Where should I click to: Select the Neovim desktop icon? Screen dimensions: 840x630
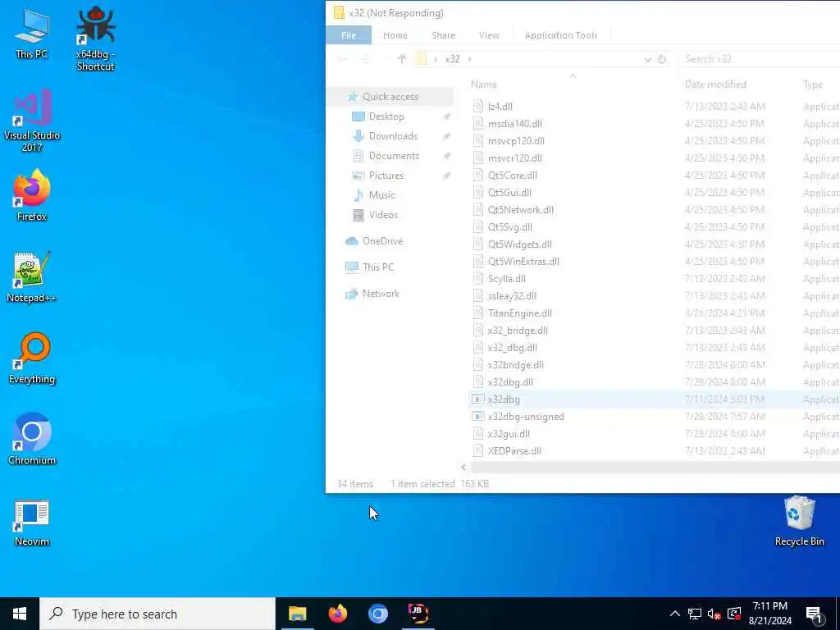pos(32,523)
